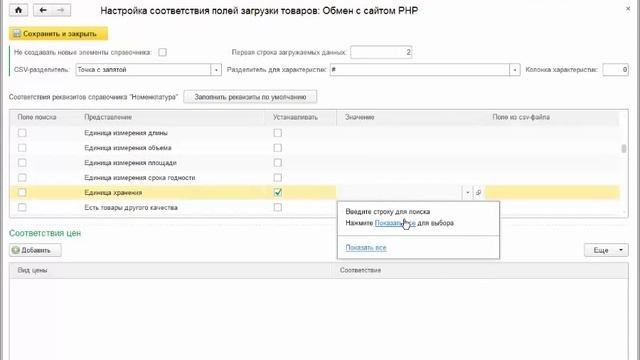Click the Разделитель для характеристик field

point(420,70)
